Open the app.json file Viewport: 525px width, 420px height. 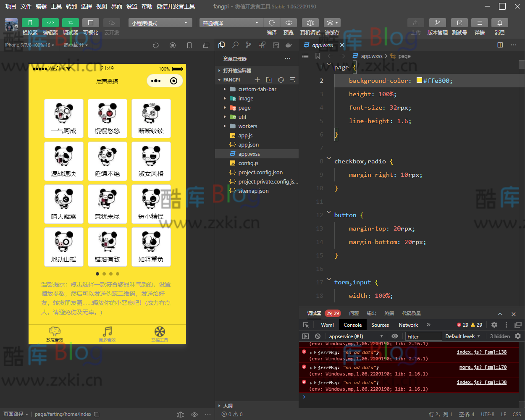pos(248,145)
